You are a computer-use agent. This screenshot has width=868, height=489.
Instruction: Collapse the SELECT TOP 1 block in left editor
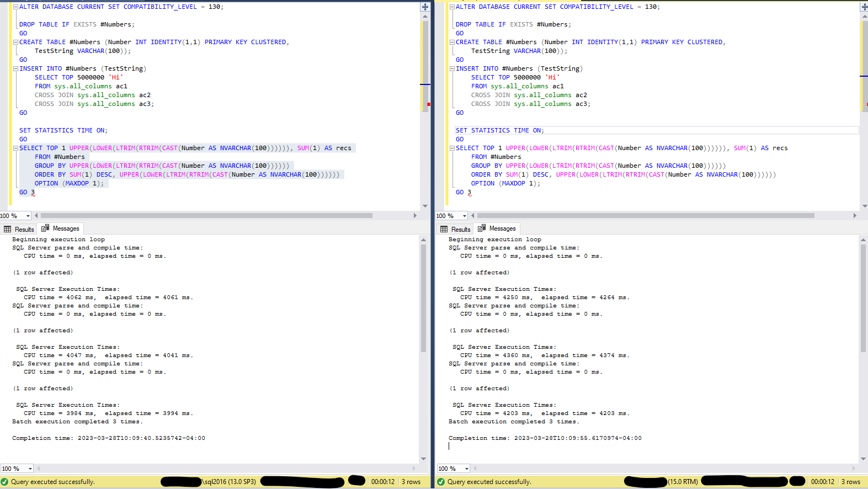pos(15,148)
